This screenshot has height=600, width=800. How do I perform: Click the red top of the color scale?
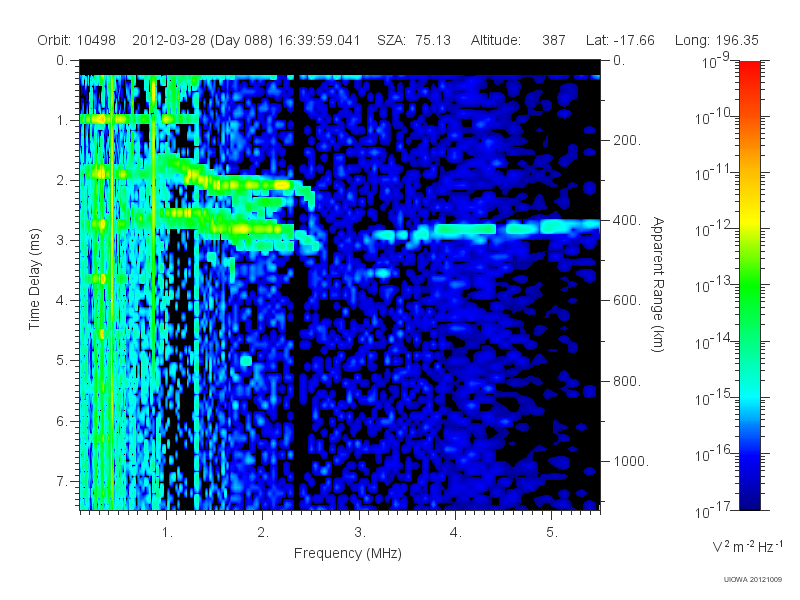click(x=749, y=67)
